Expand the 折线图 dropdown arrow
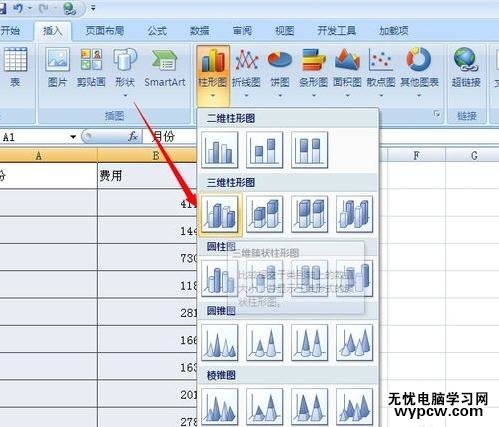This screenshot has width=499, height=427. 247,96
